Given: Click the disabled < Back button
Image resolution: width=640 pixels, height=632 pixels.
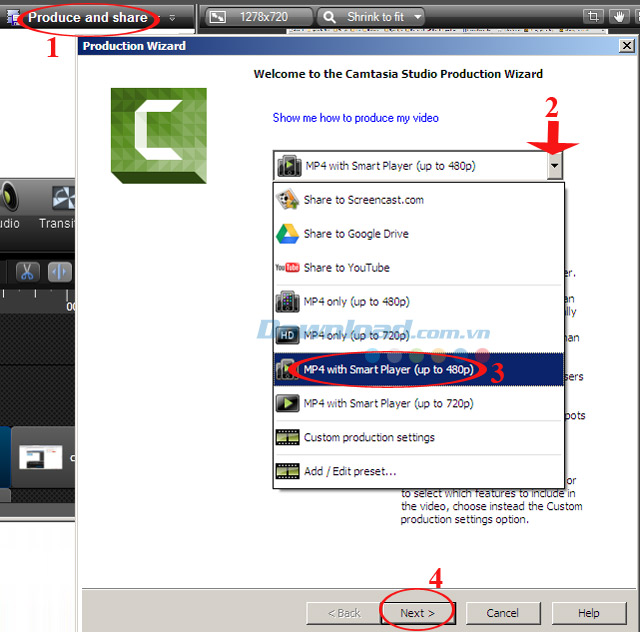Looking at the screenshot, I should tap(344, 613).
